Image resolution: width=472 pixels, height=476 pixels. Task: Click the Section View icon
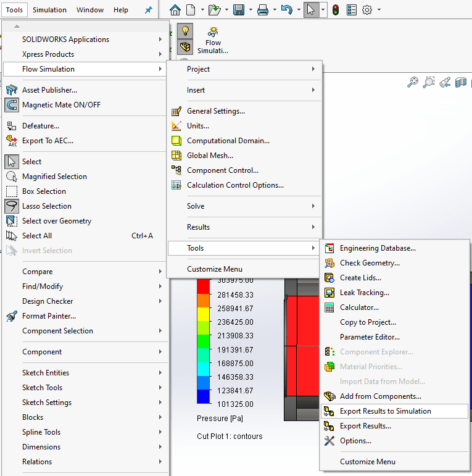(x=461, y=82)
